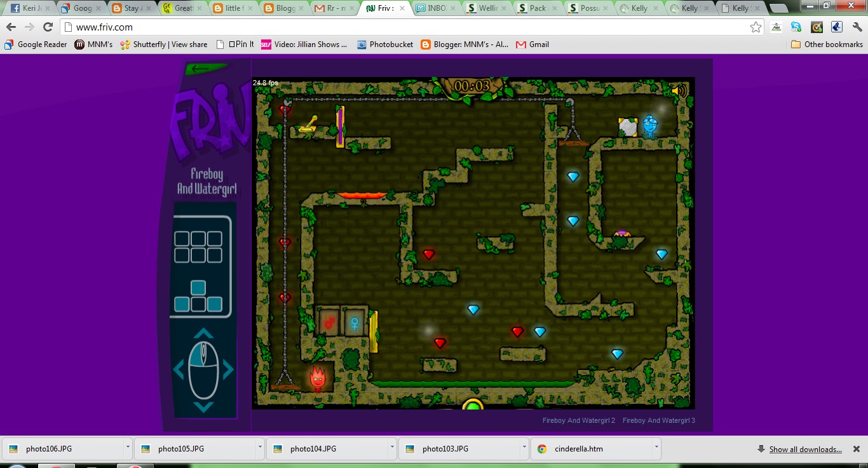Click the silver block beside Watergirl

628,127
